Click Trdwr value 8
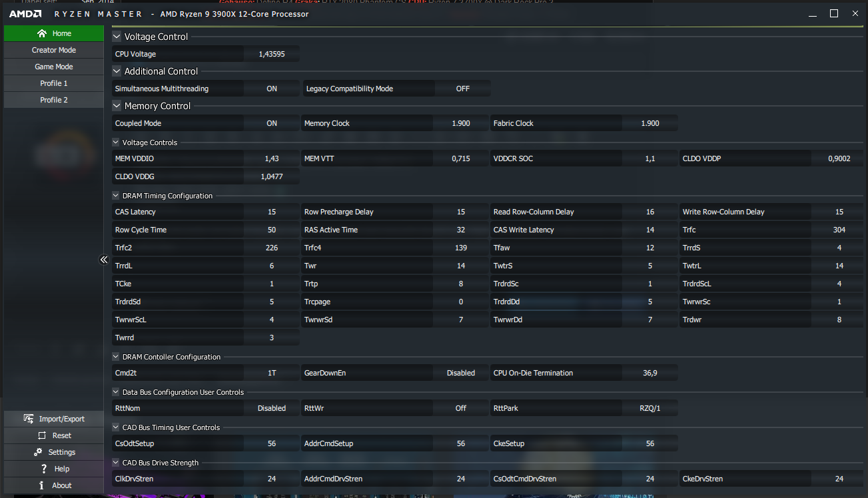 (x=839, y=320)
